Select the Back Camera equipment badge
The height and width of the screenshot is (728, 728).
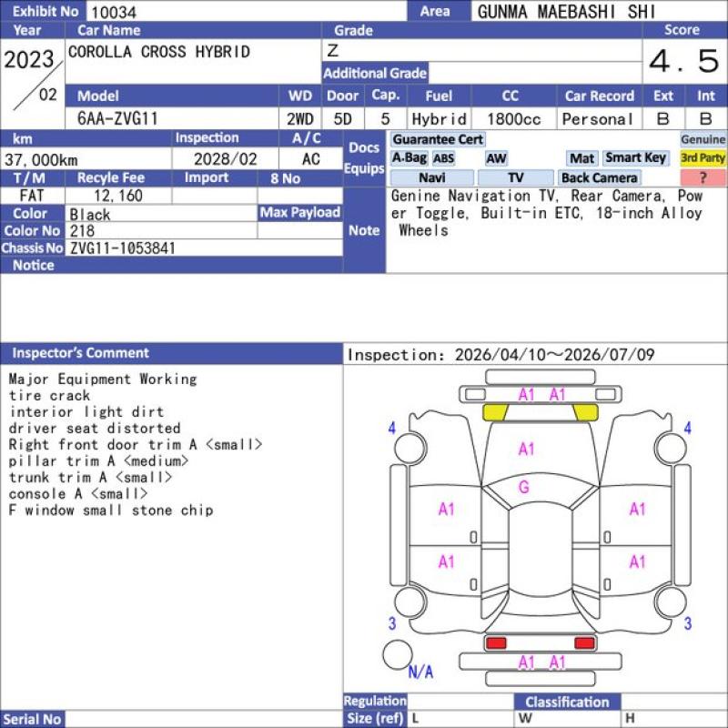point(599,178)
